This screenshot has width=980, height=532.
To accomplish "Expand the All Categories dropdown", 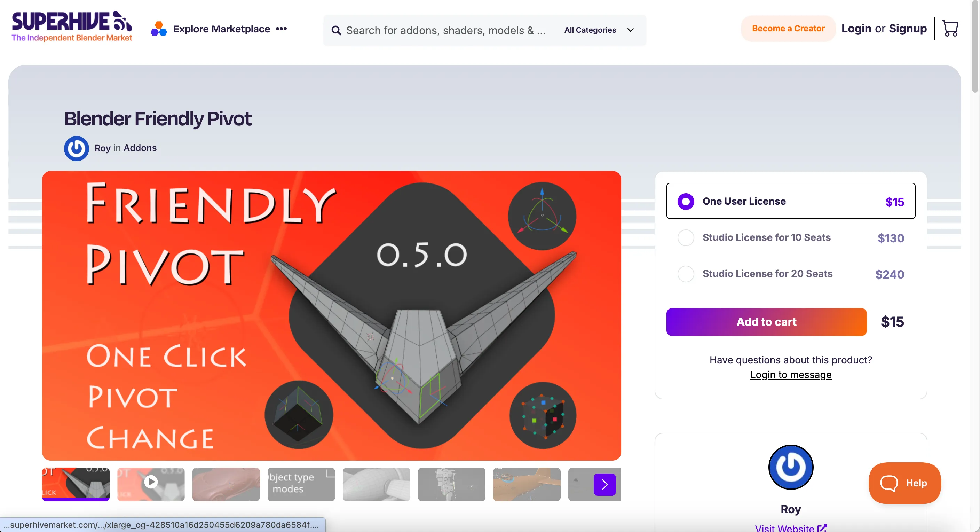I will click(599, 30).
